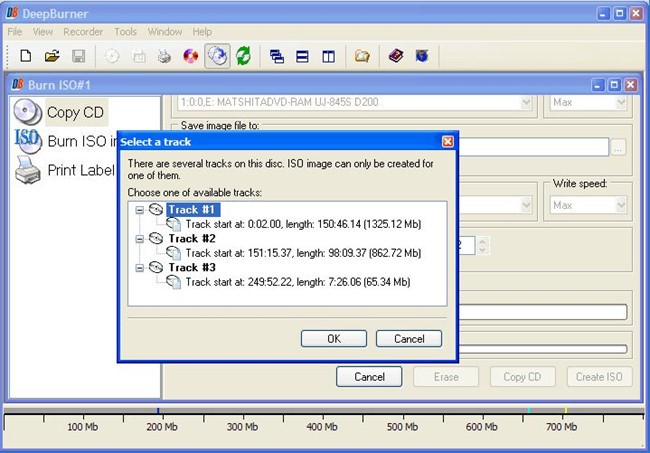Click the cascade windows toolbar icon
650x453 pixels.
coord(277,56)
